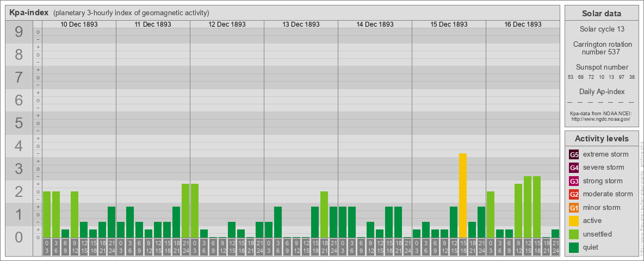Image resolution: width=644 pixels, height=261 pixels.
Task: Click the 10 Dec '0 3' time slot label
Action: click(47, 247)
